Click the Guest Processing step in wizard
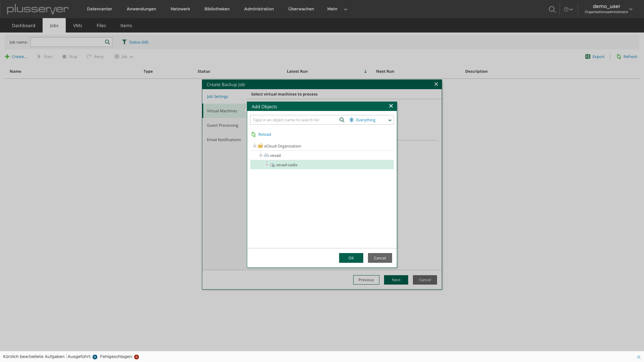 (x=222, y=125)
